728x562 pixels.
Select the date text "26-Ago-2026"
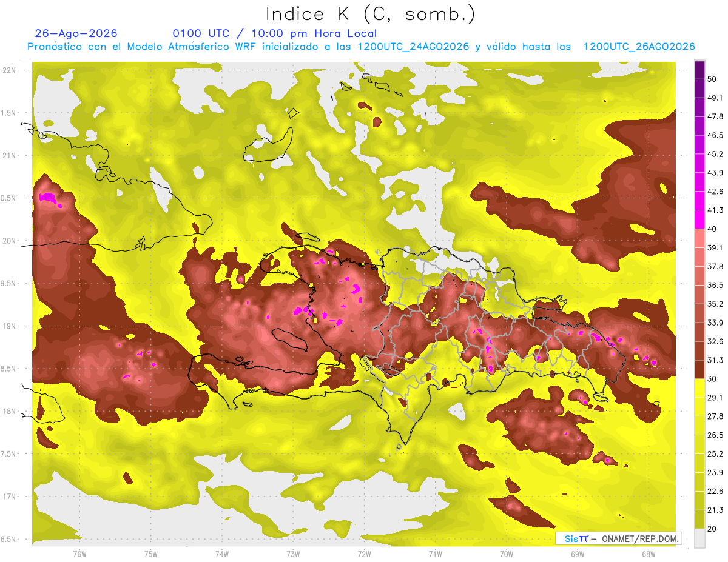click(76, 33)
